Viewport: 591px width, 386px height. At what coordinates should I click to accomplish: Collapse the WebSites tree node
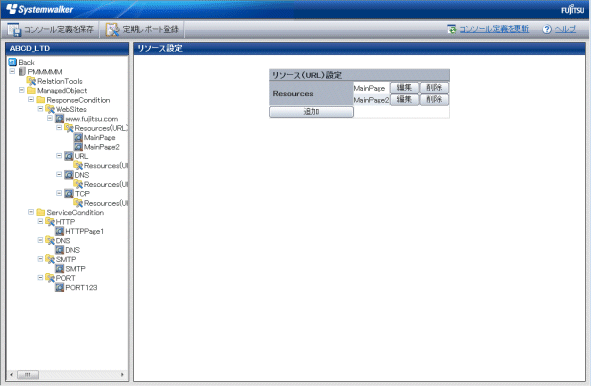click(x=40, y=109)
